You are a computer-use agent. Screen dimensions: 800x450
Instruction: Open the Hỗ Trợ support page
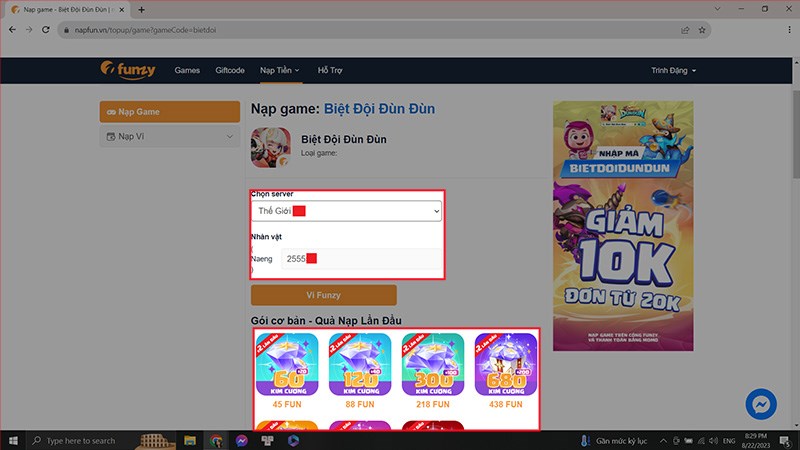tap(330, 70)
